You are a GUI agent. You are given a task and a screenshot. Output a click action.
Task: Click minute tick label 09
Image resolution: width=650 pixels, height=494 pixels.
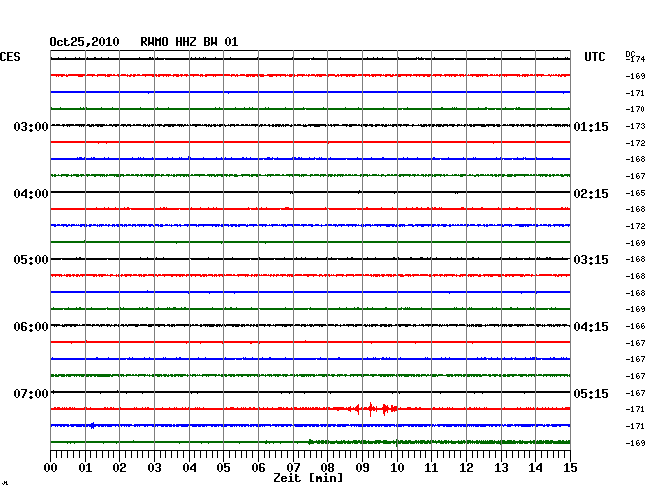point(362,468)
